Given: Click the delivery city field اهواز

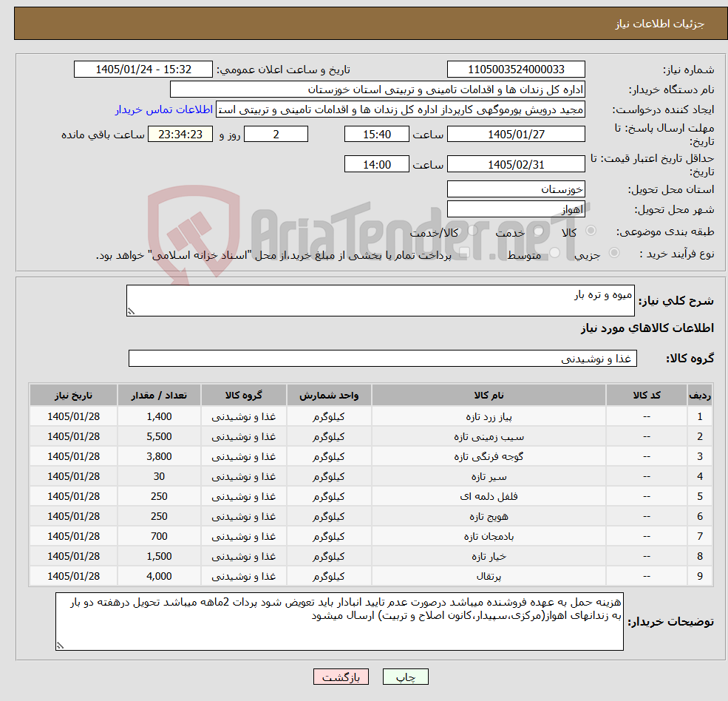Looking at the screenshot, I should (516, 209).
